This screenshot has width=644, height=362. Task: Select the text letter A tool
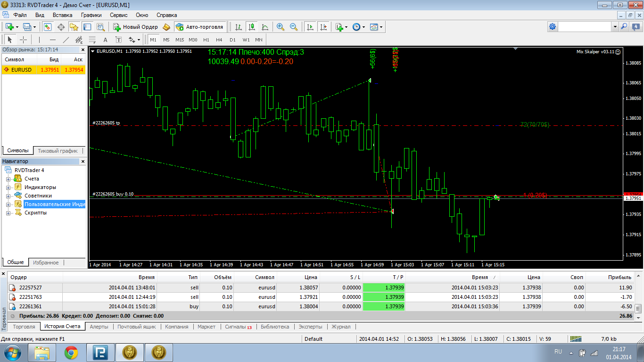tap(105, 40)
